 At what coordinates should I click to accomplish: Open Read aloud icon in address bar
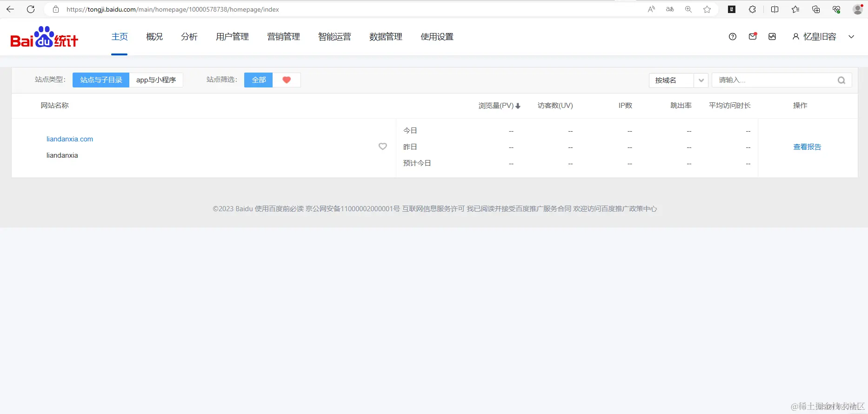pyautogui.click(x=651, y=9)
